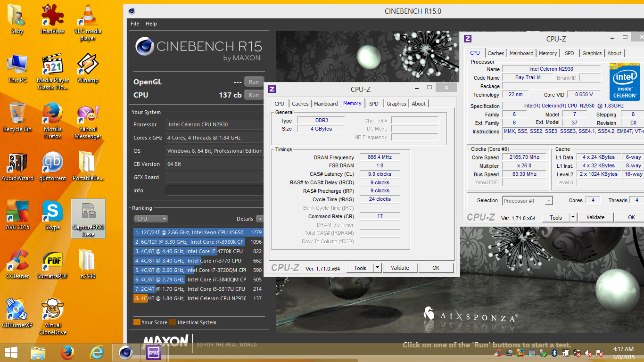Click the Info input field in Cinebench
This screenshot has height=362, width=644.
pos(214,190)
